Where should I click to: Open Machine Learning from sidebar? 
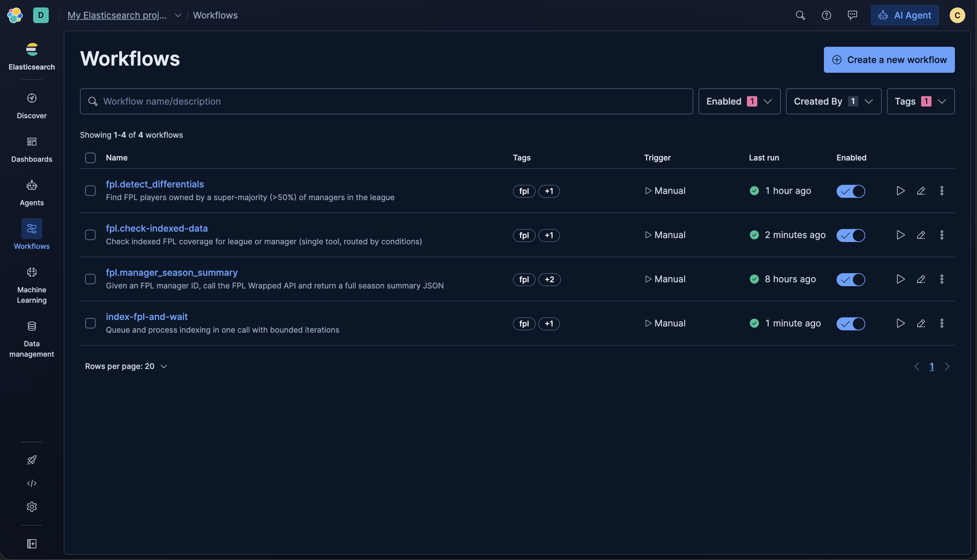(32, 285)
